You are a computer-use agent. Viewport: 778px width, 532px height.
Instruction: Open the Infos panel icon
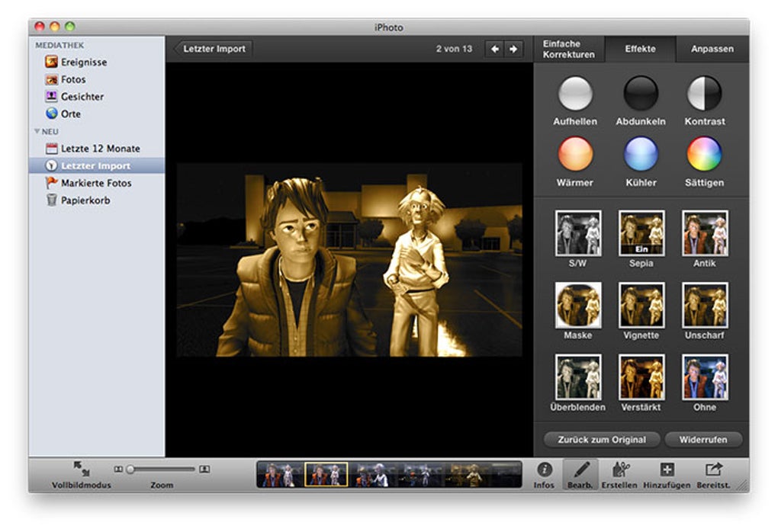click(x=544, y=470)
